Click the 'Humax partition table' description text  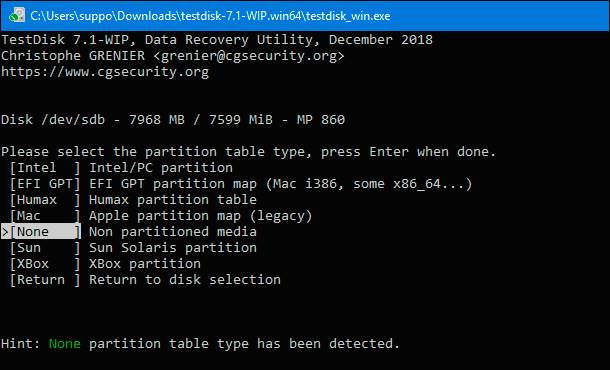[173, 200]
